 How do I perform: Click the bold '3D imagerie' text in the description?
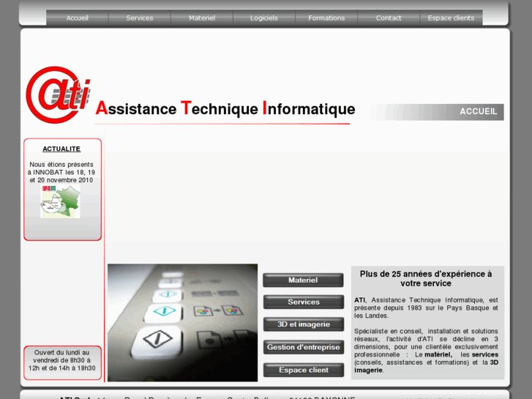(426, 366)
